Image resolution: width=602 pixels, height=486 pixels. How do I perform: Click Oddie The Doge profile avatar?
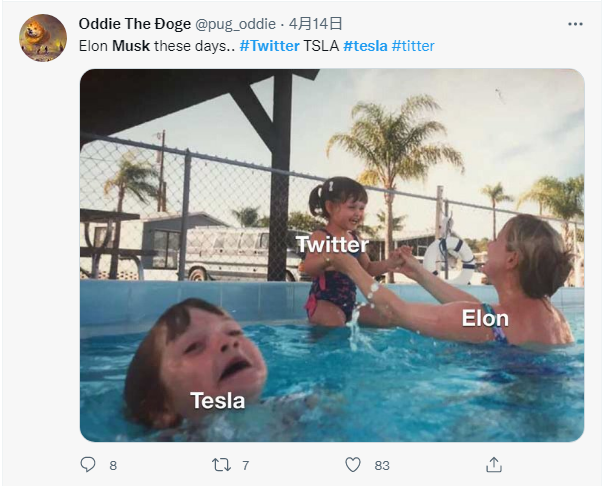[x=43, y=38]
